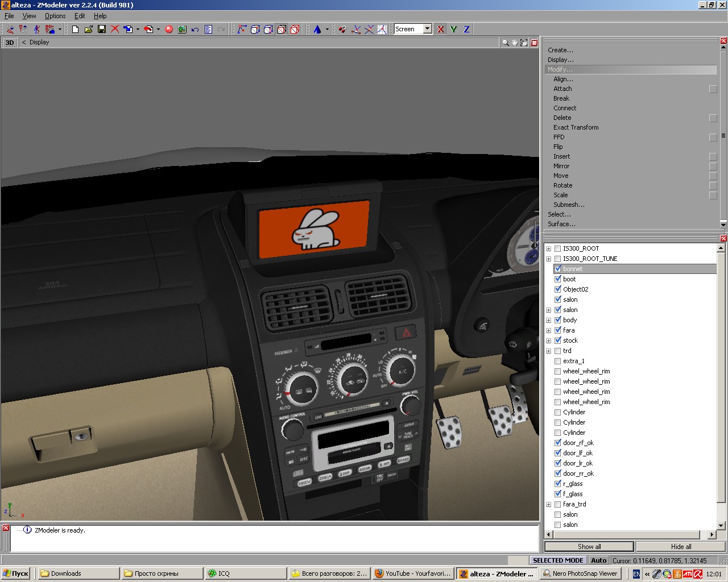This screenshot has width=728, height=582.
Task: Click the Show all button
Action: tap(589, 547)
